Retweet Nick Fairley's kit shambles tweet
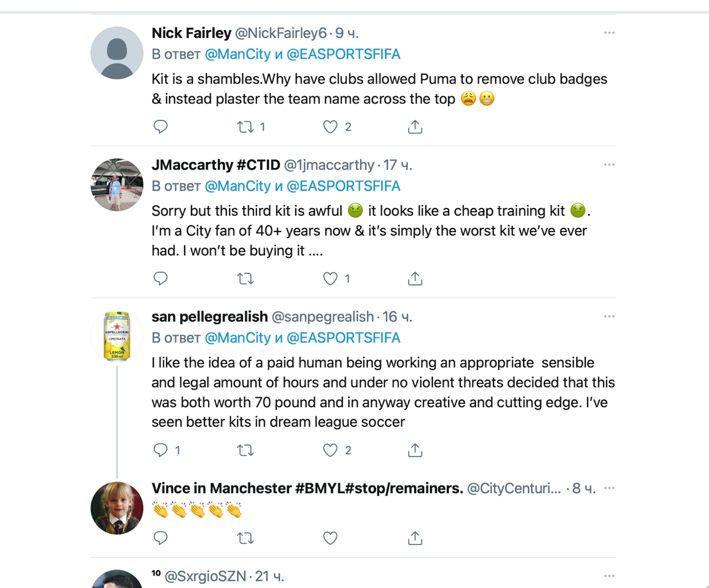The image size is (709, 588). [x=245, y=127]
